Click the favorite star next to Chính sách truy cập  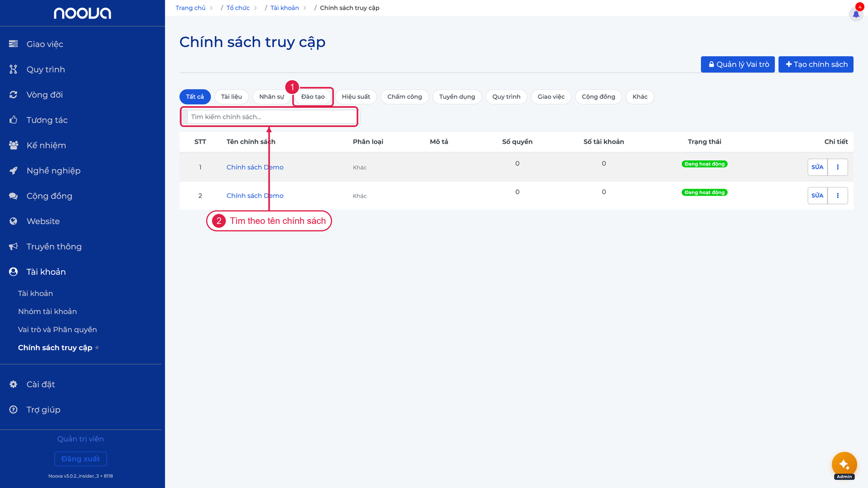point(97,348)
